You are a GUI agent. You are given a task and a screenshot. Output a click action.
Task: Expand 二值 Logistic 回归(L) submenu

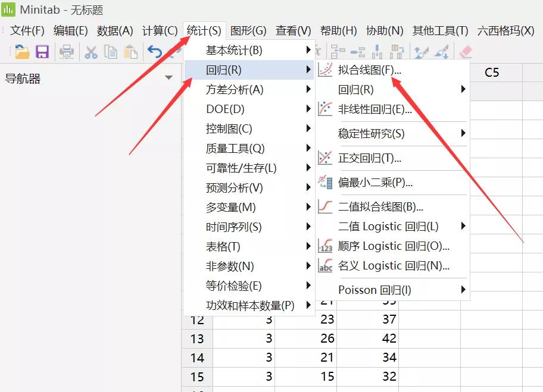pos(393,226)
